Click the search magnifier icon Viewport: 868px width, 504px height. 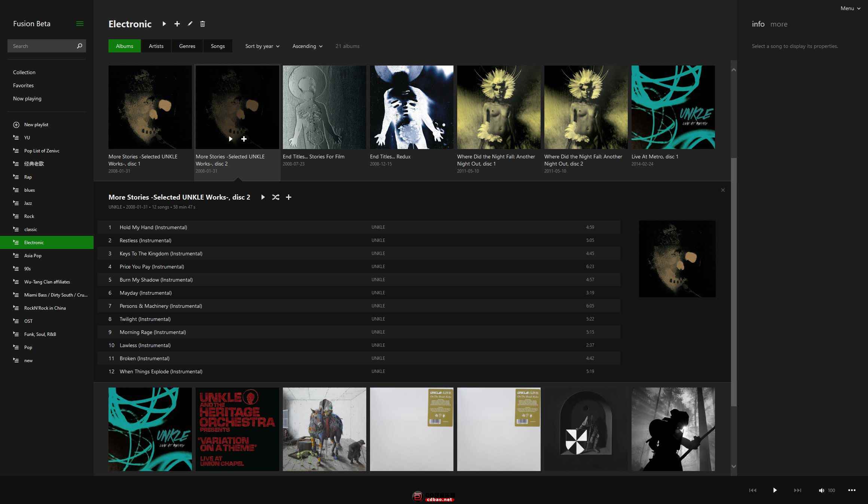[79, 46]
